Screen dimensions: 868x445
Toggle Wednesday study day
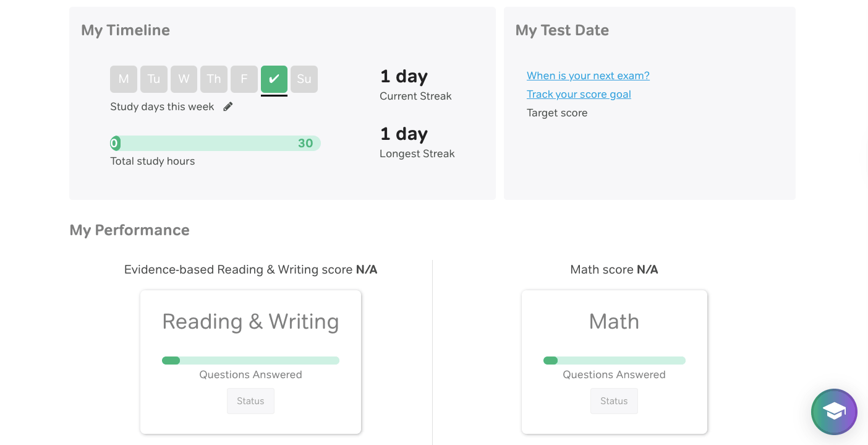[x=184, y=79]
